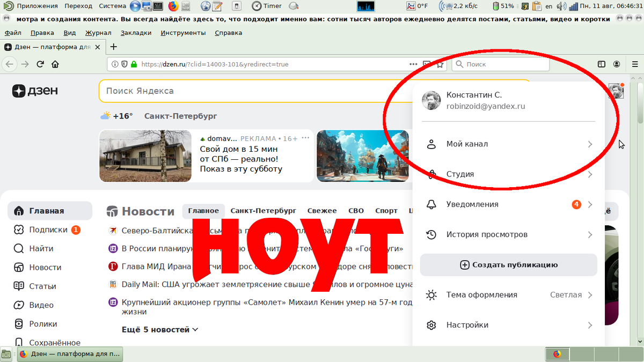Click the Firefox home icon
Image resolution: width=644 pixels, height=362 pixels.
pyautogui.click(x=55, y=64)
